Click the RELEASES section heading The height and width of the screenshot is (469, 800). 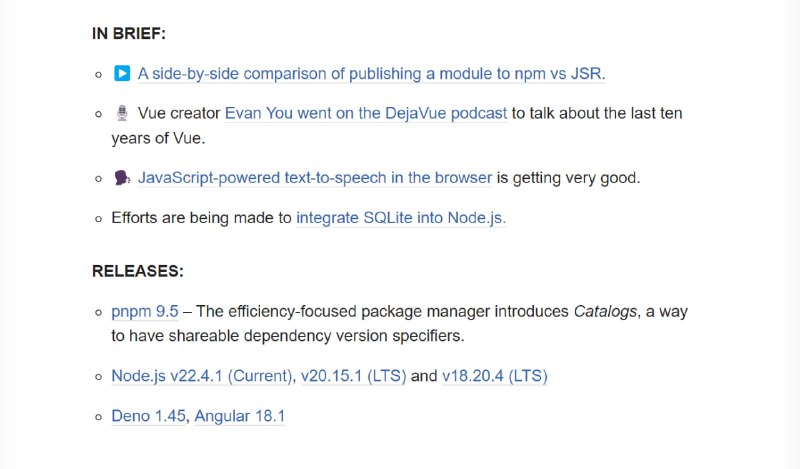[x=138, y=271]
